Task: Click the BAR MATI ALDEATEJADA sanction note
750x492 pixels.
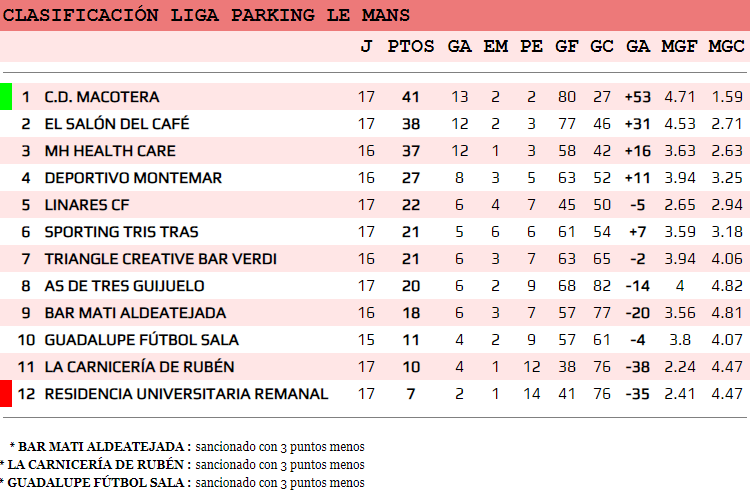Action: [187, 447]
